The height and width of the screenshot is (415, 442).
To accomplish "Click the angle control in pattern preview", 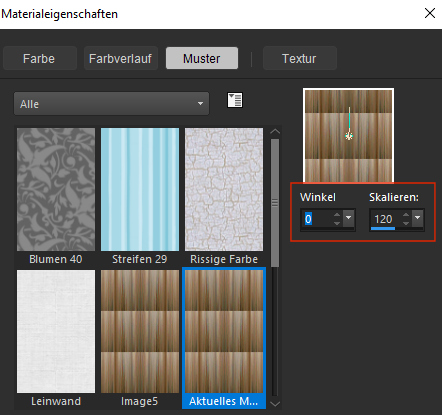I will coord(349,136).
